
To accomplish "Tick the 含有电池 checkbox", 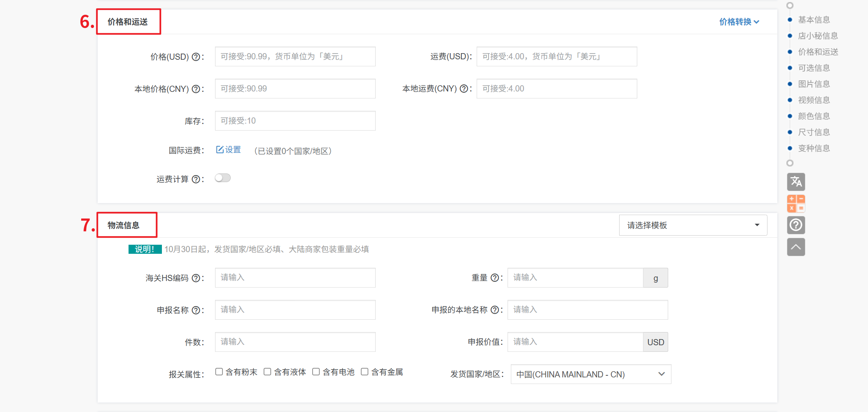I will click(316, 372).
